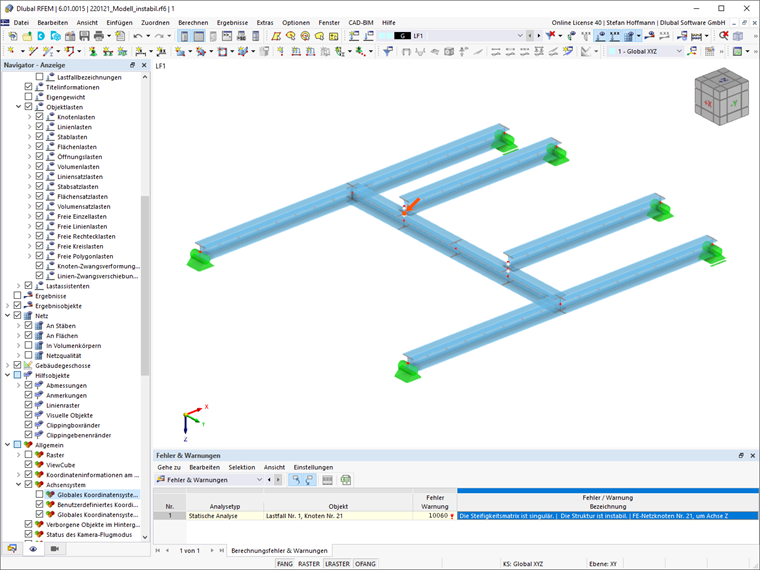Click the blue filter funnel icon
The width and height of the screenshot is (760, 570).
point(388,51)
